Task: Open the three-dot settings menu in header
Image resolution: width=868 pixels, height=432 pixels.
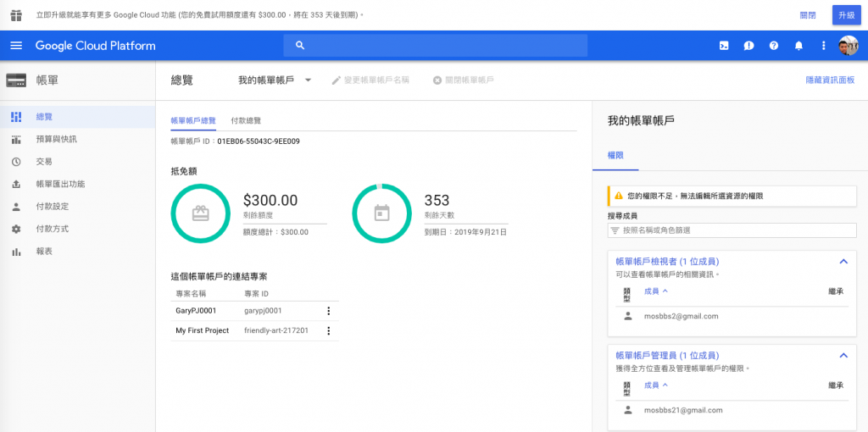Action: 823,46
